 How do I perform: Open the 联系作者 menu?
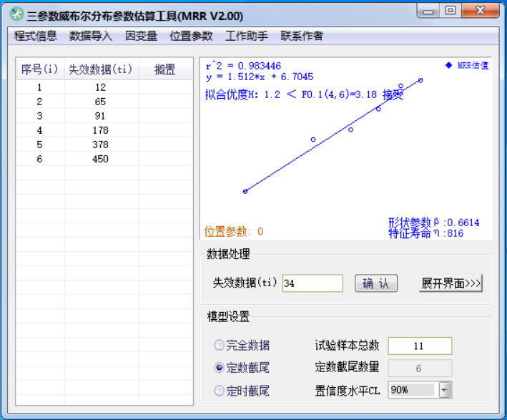(x=302, y=36)
